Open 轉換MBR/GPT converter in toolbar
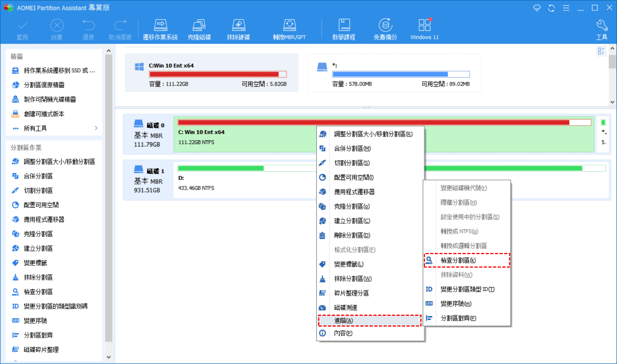617x364 pixels. coord(289,30)
